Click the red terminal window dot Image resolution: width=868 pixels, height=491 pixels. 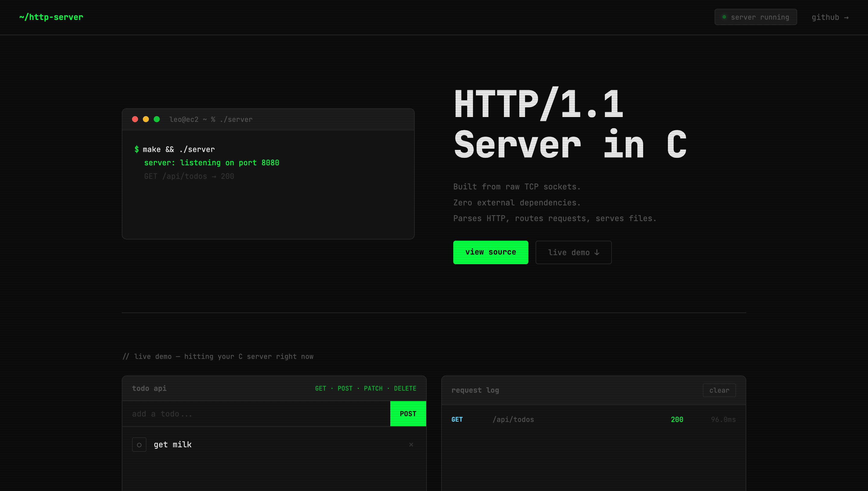135,119
